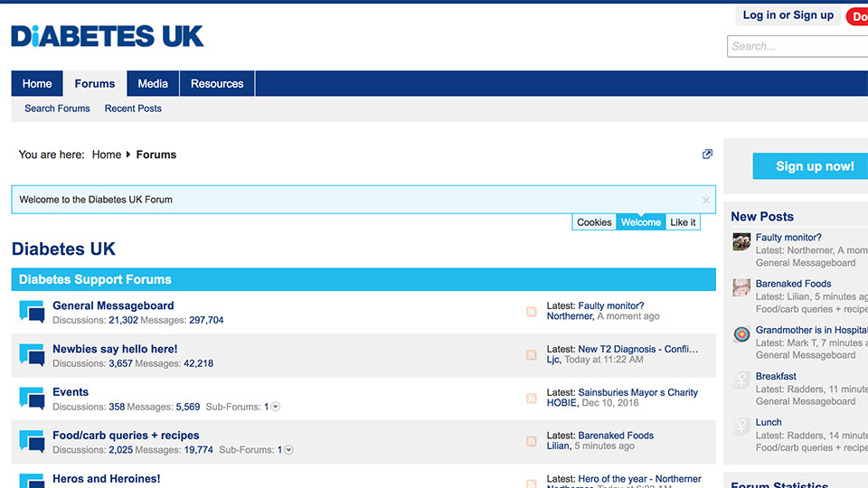Click Food/carb messages count 19,774
868x488 pixels.
(199, 450)
